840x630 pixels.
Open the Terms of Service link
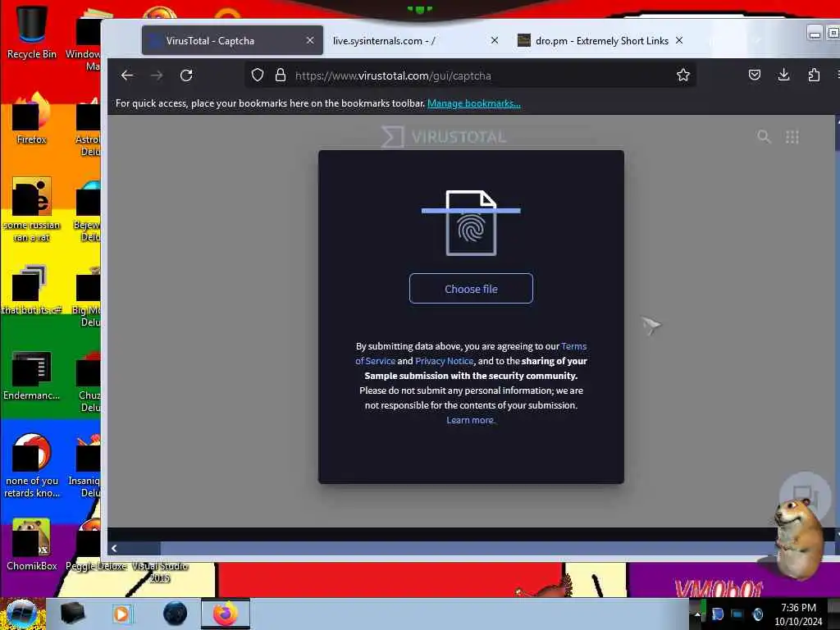click(x=471, y=354)
